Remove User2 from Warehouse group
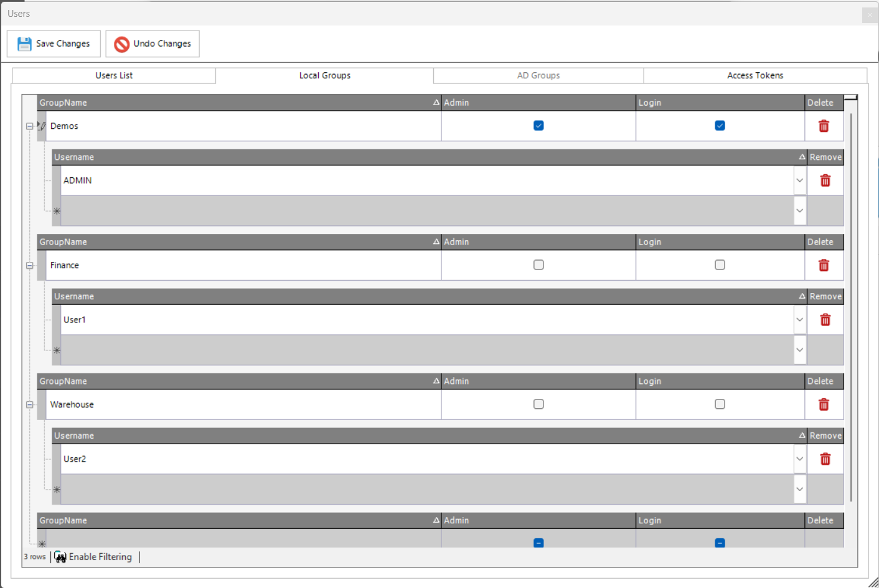879x588 pixels. click(825, 459)
